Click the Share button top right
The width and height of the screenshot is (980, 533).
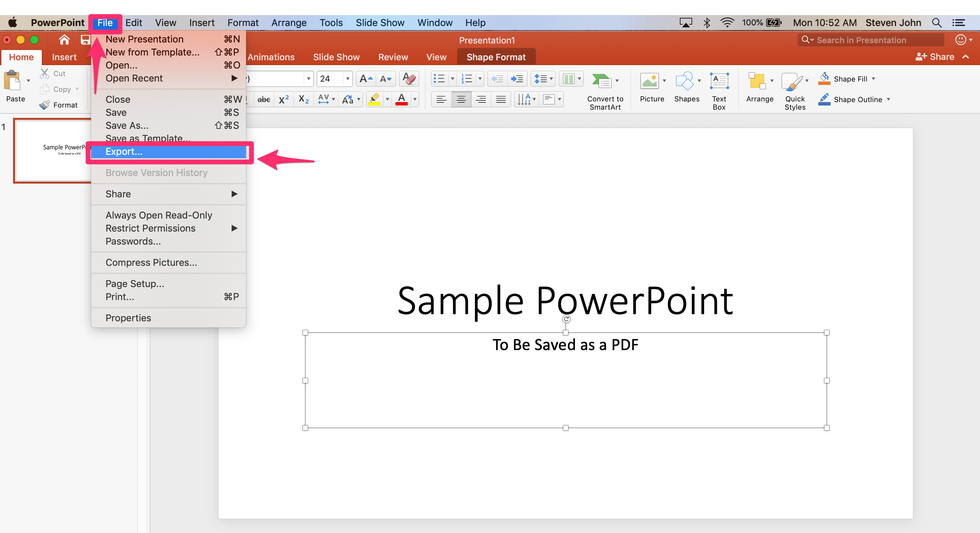[935, 57]
